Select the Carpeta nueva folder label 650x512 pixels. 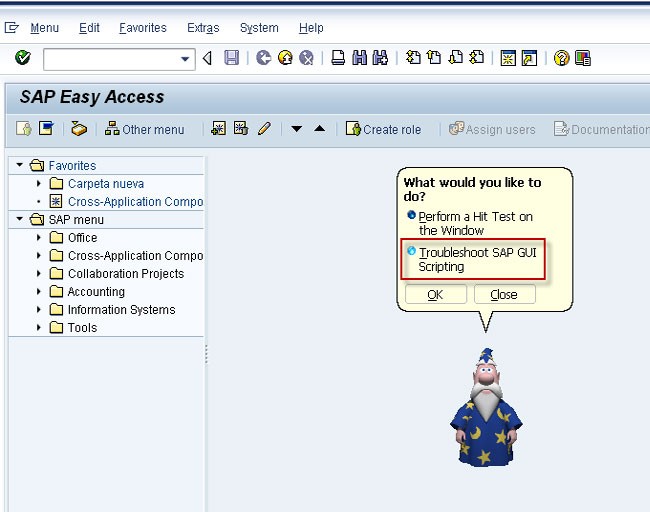pos(106,184)
